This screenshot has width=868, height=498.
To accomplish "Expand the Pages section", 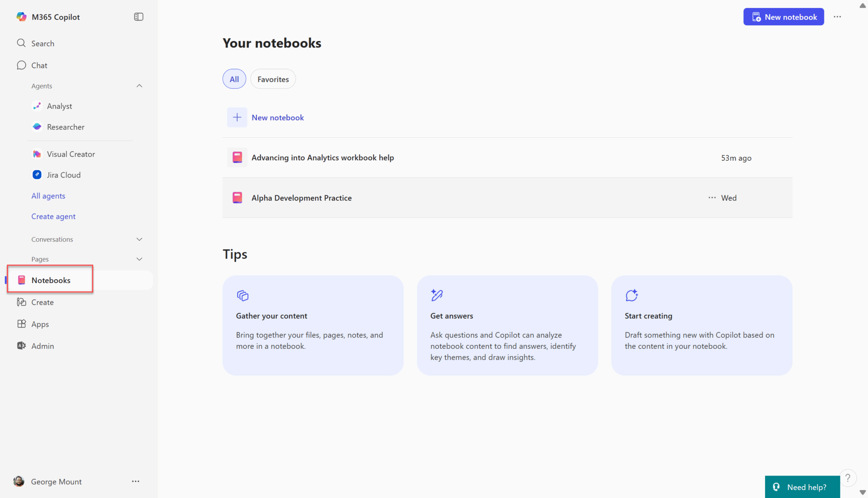I will [x=139, y=259].
